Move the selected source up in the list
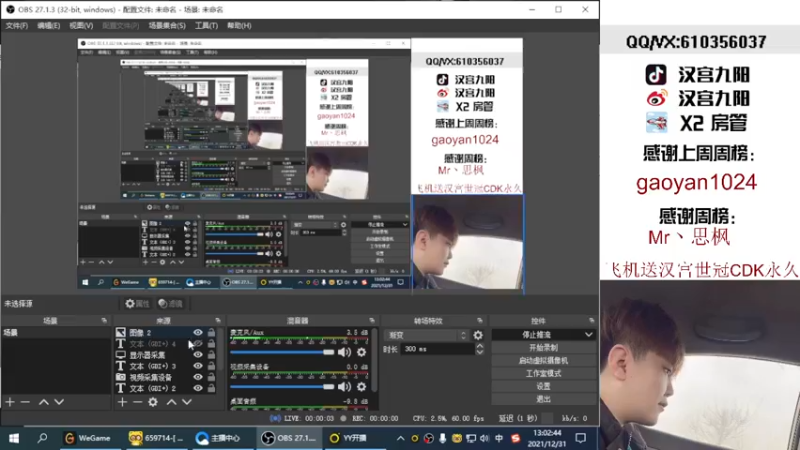This screenshot has height=450, width=800. (171, 402)
